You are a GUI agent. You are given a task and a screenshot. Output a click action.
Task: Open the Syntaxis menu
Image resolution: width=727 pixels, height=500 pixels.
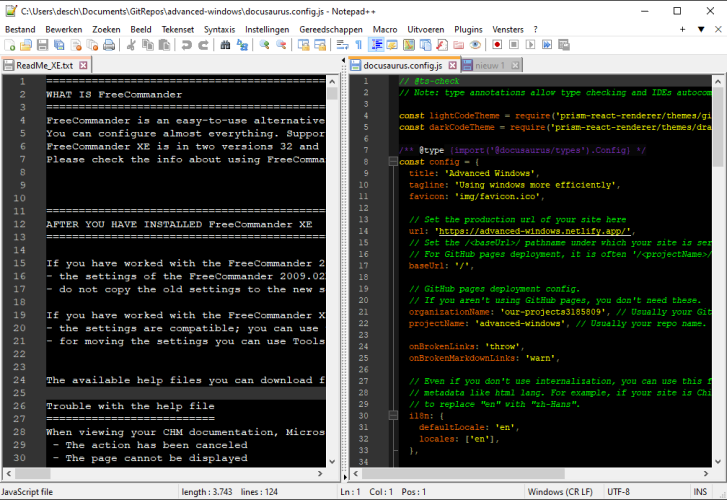219,29
